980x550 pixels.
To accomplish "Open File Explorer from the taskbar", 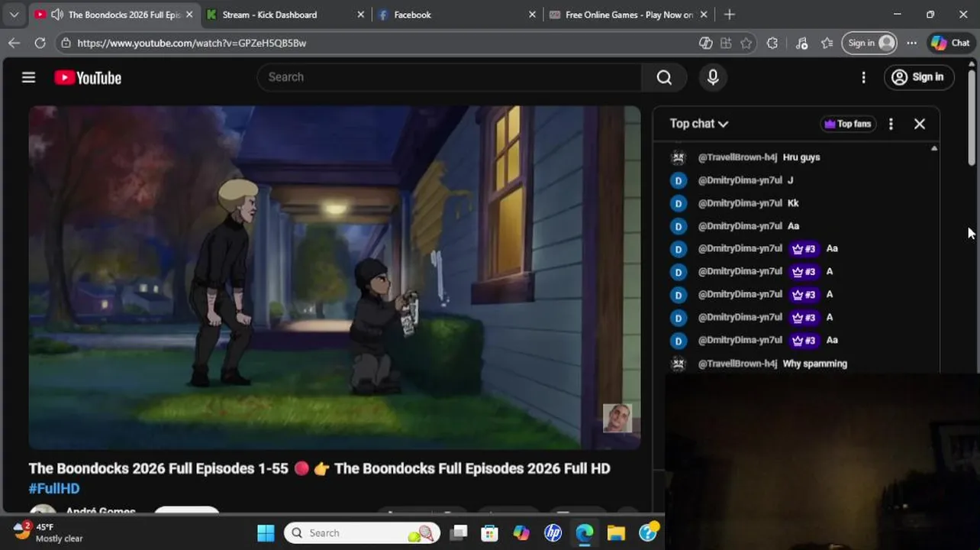I will [x=616, y=533].
